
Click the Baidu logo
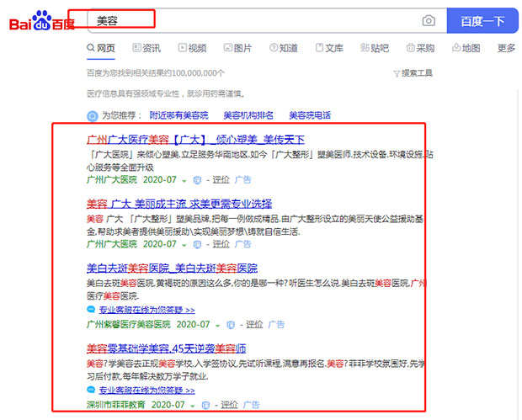point(42,21)
